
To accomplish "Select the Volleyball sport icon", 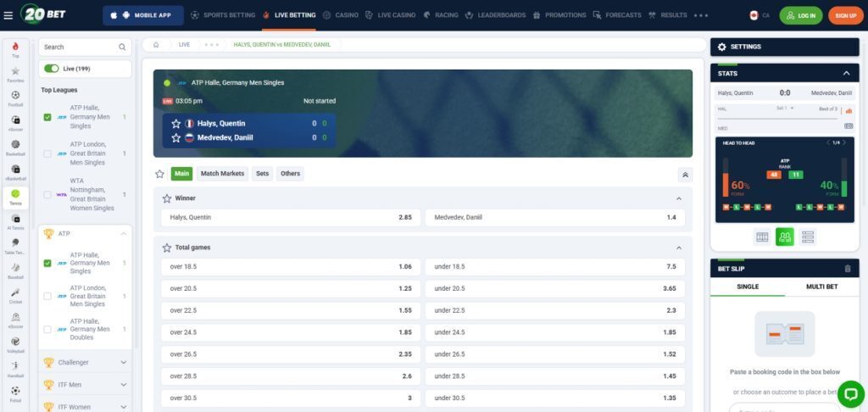I will click(15, 342).
